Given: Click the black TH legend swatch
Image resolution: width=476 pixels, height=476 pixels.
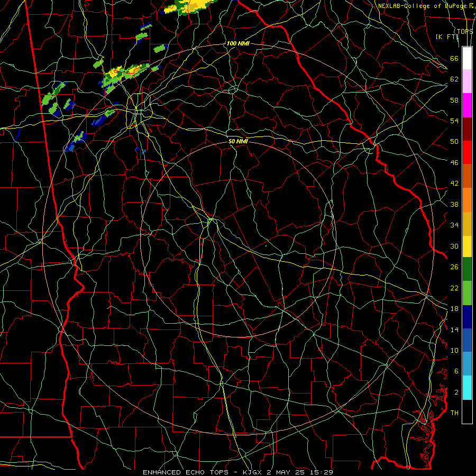Looking at the screenshot, I should (467, 411).
